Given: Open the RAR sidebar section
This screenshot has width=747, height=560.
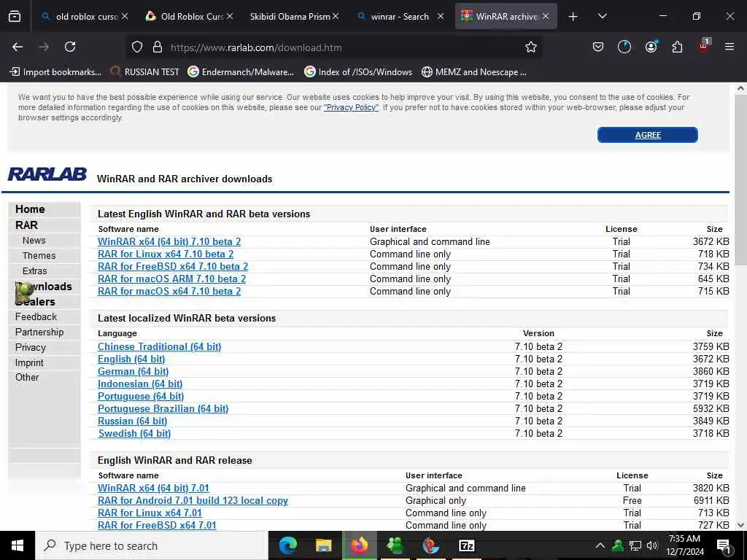Looking at the screenshot, I should (x=26, y=225).
